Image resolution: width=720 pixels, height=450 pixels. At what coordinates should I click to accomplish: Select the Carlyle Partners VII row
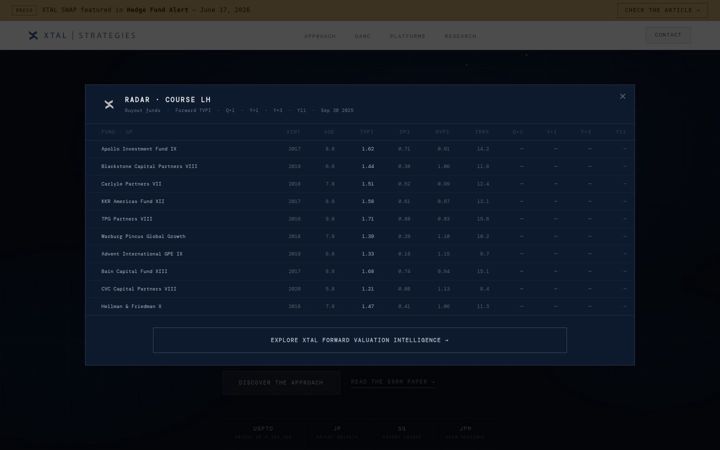tap(360, 184)
